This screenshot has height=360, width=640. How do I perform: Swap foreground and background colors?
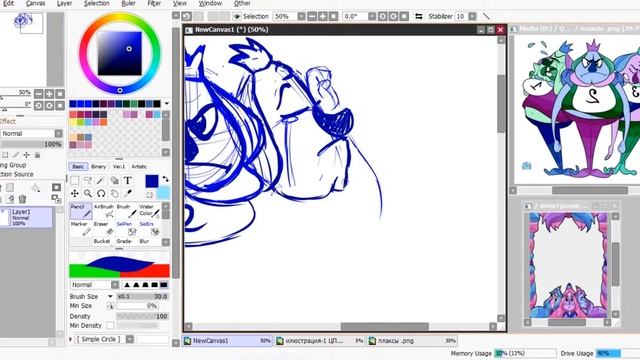(165, 179)
